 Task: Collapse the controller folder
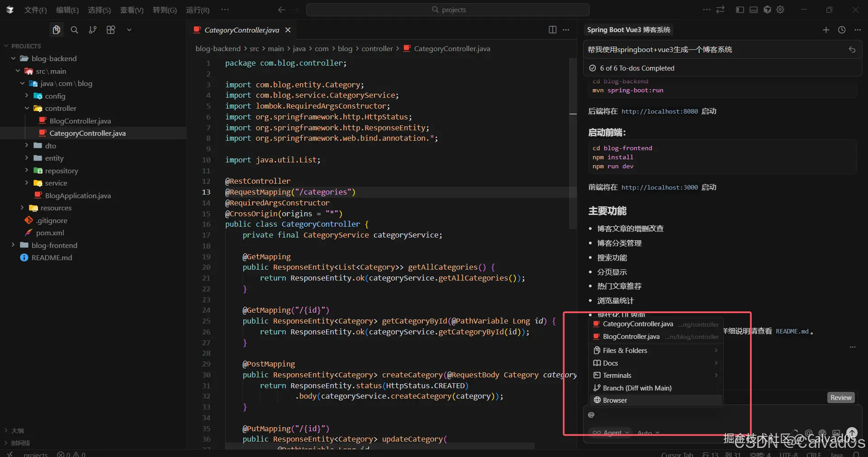tap(61, 109)
